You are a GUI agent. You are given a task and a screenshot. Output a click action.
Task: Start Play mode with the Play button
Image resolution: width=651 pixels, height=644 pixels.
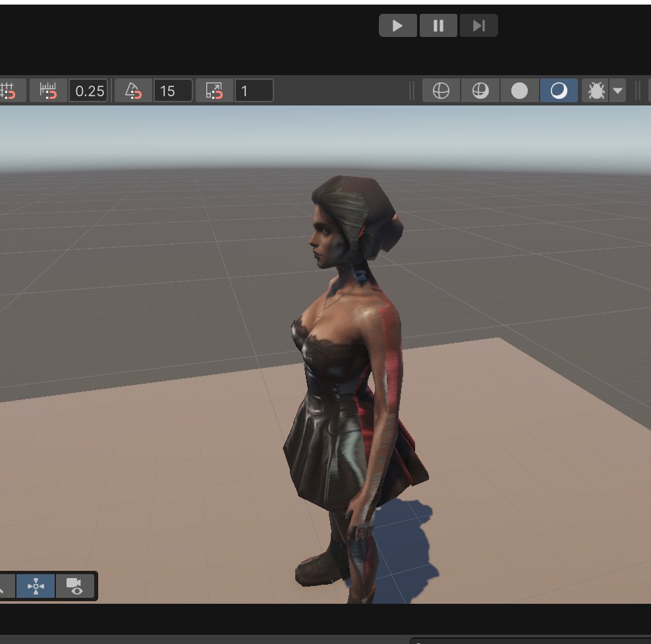coord(398,26)
